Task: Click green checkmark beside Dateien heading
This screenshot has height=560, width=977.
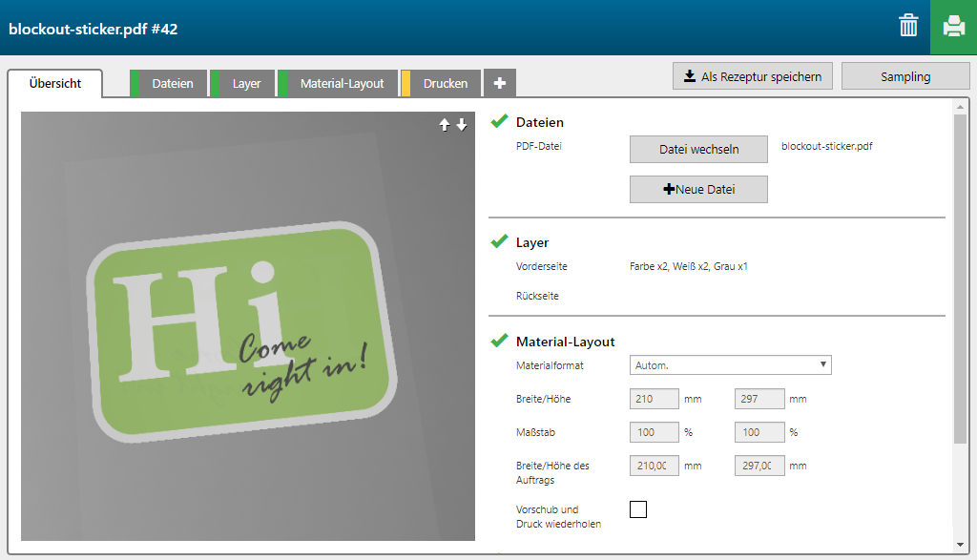Action: tap(499, 122)
